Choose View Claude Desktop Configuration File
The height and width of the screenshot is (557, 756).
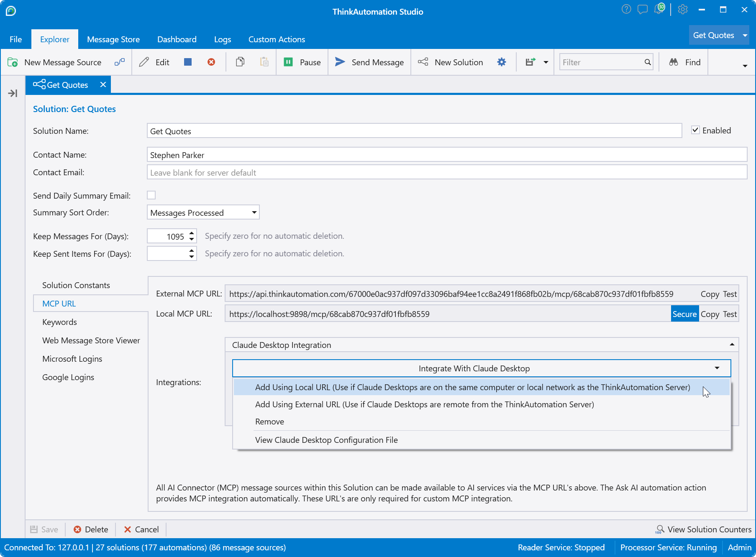482,440
